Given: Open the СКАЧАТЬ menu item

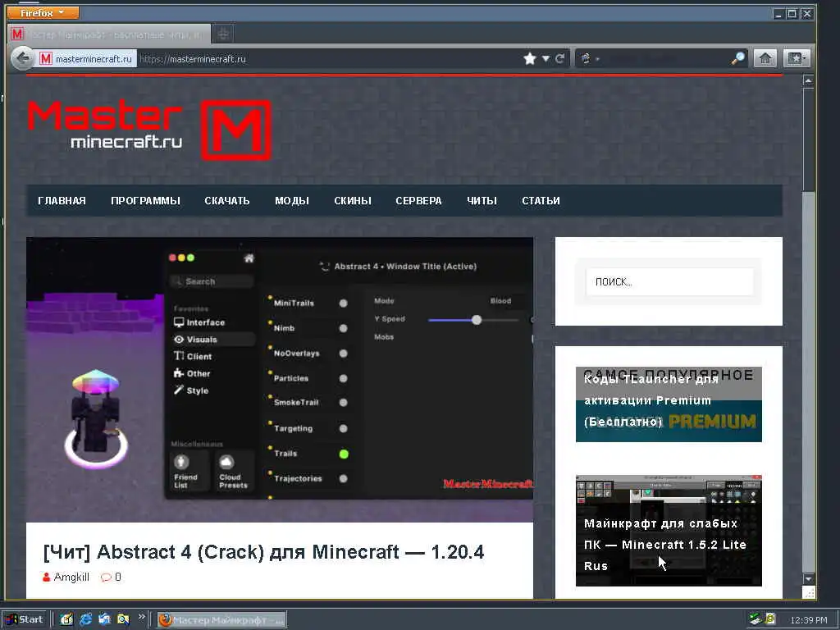Looking at the screenshot, I should click(227, 201).
